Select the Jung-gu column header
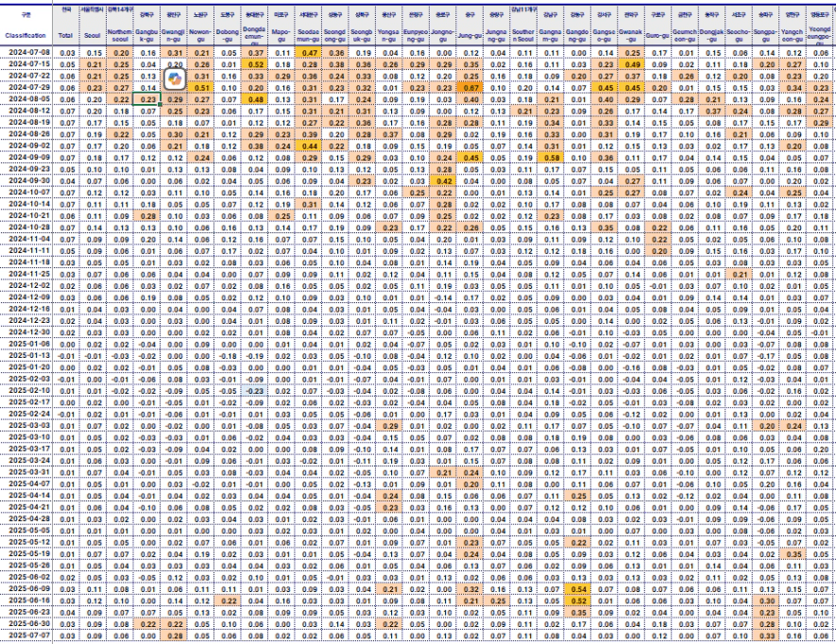 (x=470, y=36)
